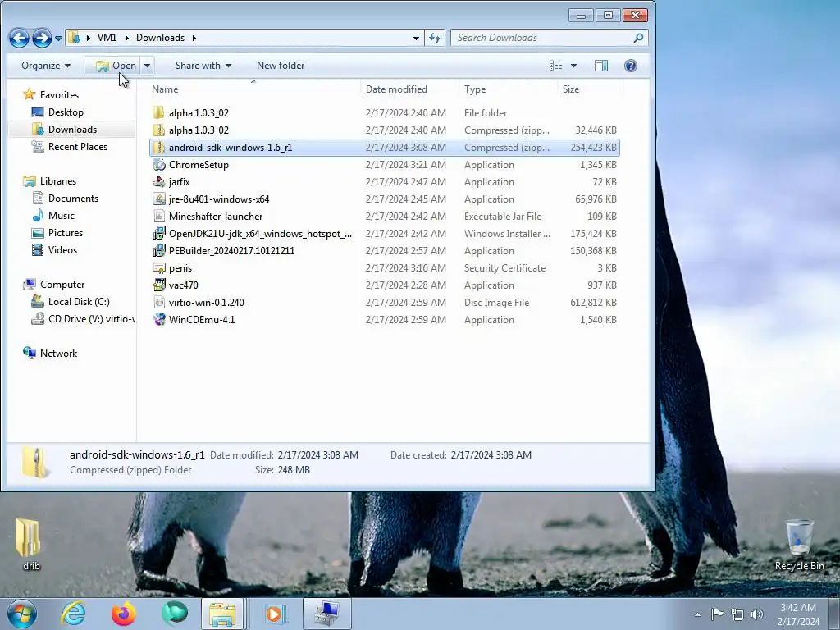This screenshot has width=840, height=630.
Task: Open the Organize menu
Action: pyautogui.click(x=46, y=66)
